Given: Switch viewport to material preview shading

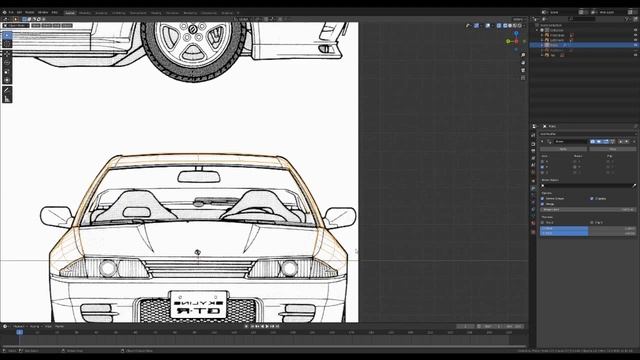Looking at the screenshot, I should (x=515, y=25).
